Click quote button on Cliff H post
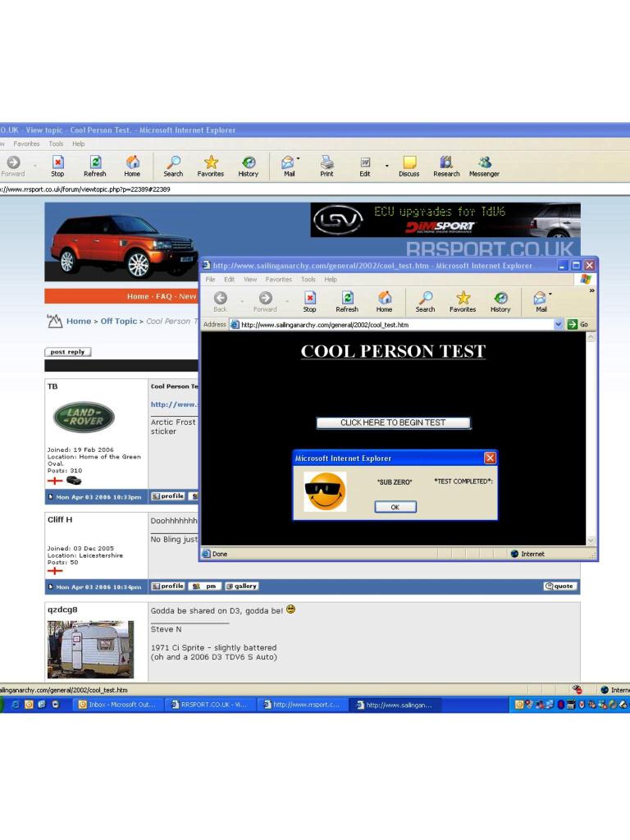The width and height of the screenshot is (630, 840). tap(559, 586)
